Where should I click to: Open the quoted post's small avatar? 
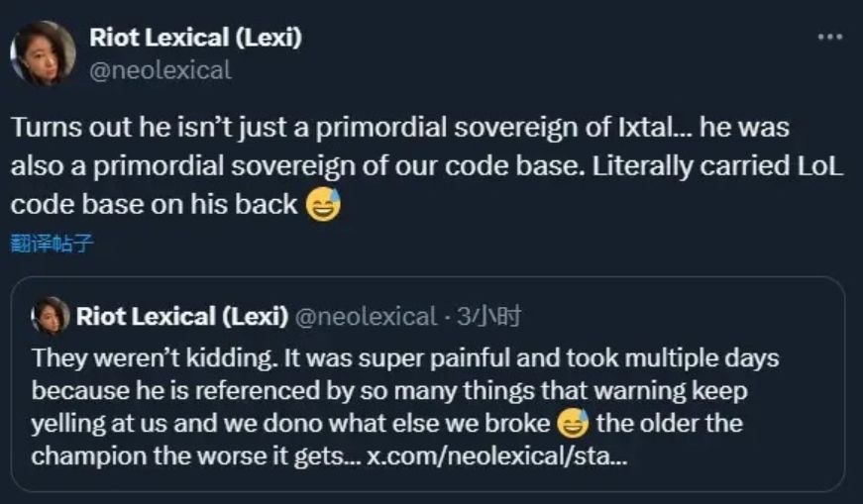51,316
